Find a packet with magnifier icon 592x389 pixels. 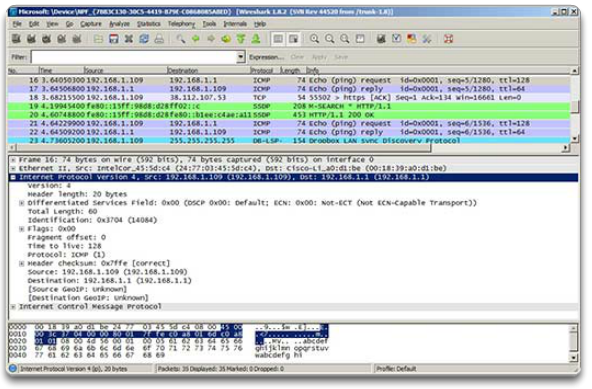pos(181,39)
